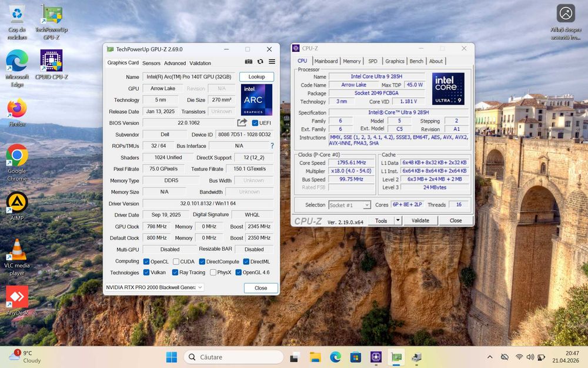Toggle the DirectCompute checkbox
Screen dimensions: 588x368
pos(202,261)
